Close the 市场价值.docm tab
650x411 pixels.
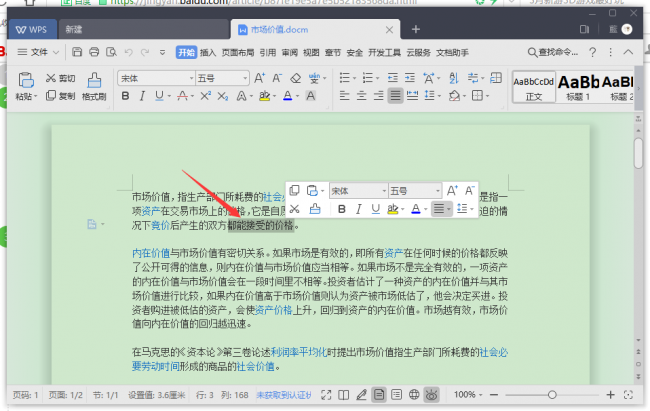389,29
